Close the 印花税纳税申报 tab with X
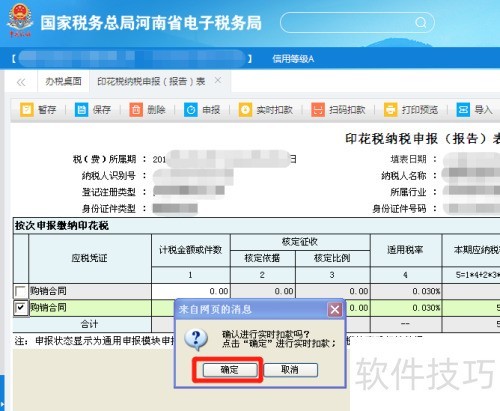 pos(218,80)
